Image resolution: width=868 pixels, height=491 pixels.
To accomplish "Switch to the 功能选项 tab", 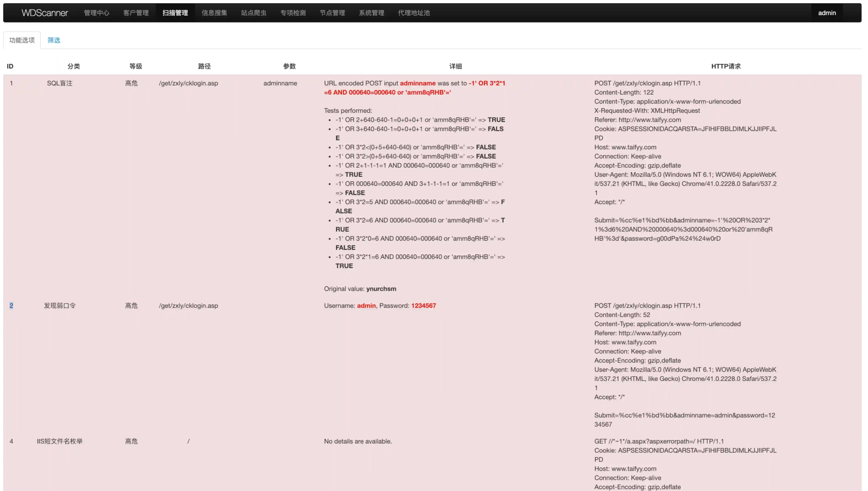I will point(22,40).
